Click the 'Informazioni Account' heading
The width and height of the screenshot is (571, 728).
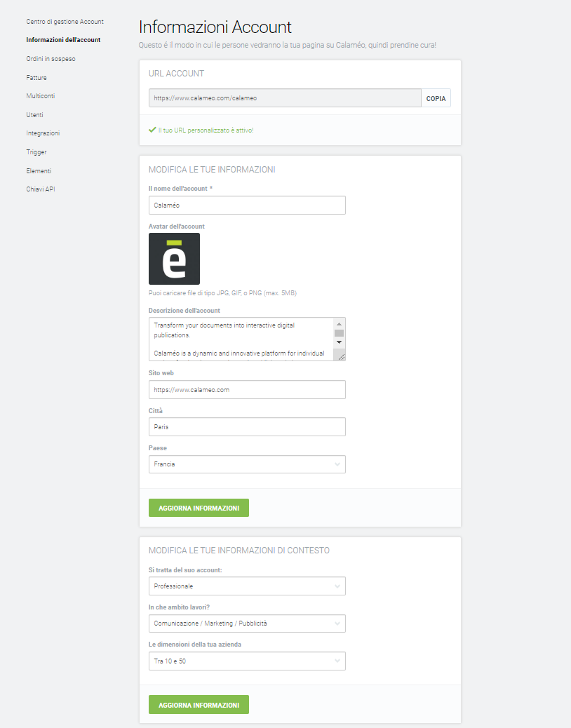coord(215,27)
